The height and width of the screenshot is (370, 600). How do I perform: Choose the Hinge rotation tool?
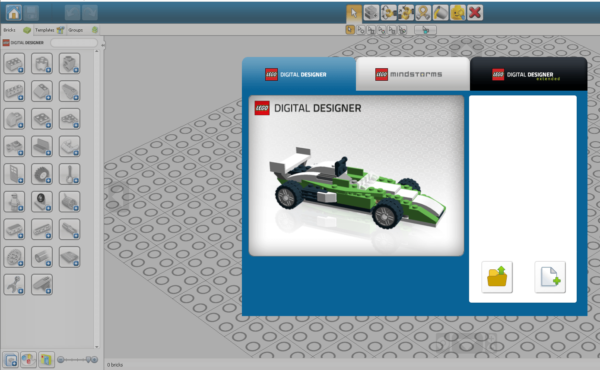click(388, 13)
